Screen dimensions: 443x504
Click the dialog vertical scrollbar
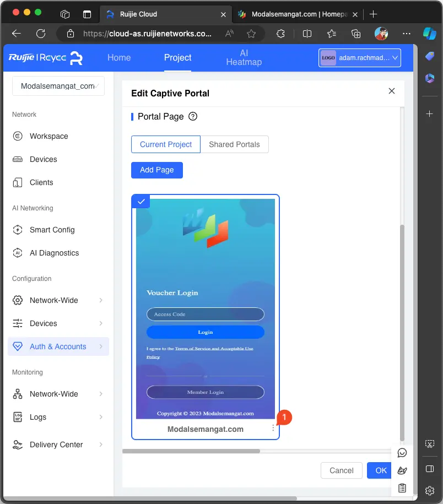click(x=402, y=333)
